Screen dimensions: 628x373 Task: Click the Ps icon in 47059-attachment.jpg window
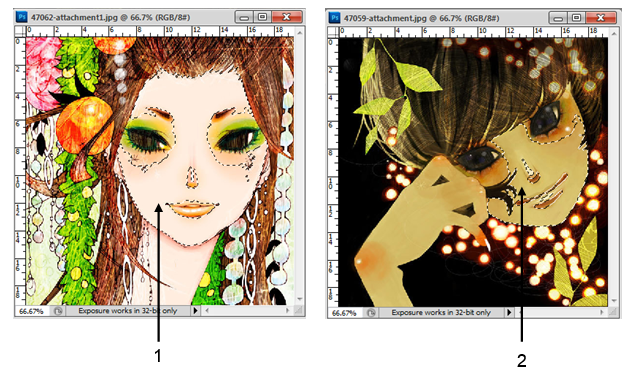click(x=334, y=18)
